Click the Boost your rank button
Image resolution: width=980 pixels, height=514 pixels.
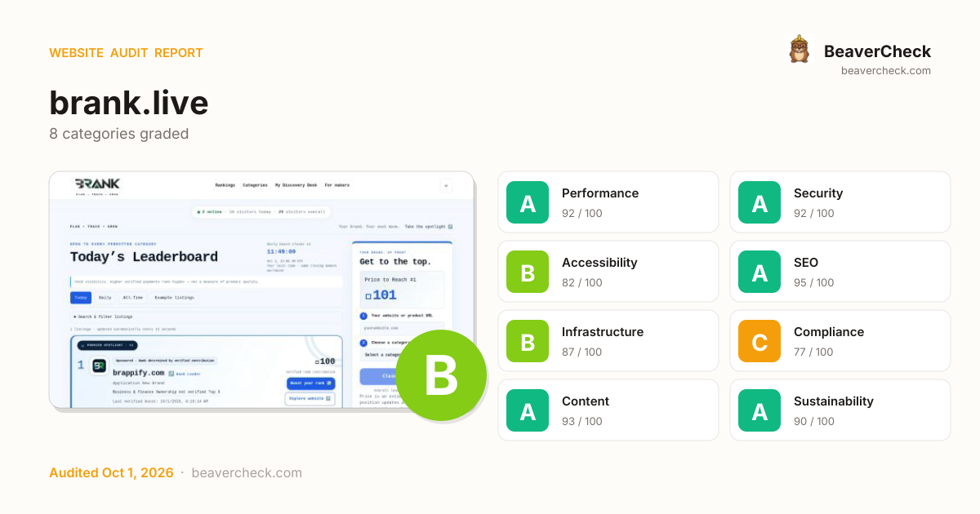[310, 383]
